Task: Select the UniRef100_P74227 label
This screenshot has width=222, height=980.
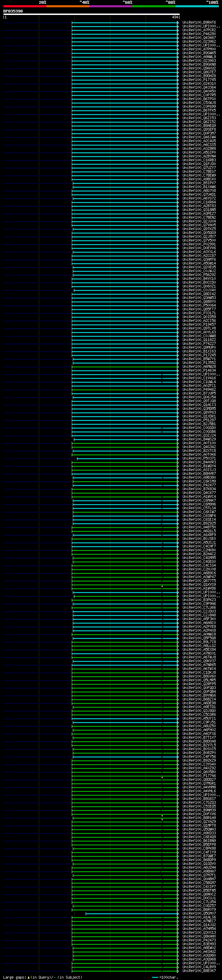Action: click(199, 343)
